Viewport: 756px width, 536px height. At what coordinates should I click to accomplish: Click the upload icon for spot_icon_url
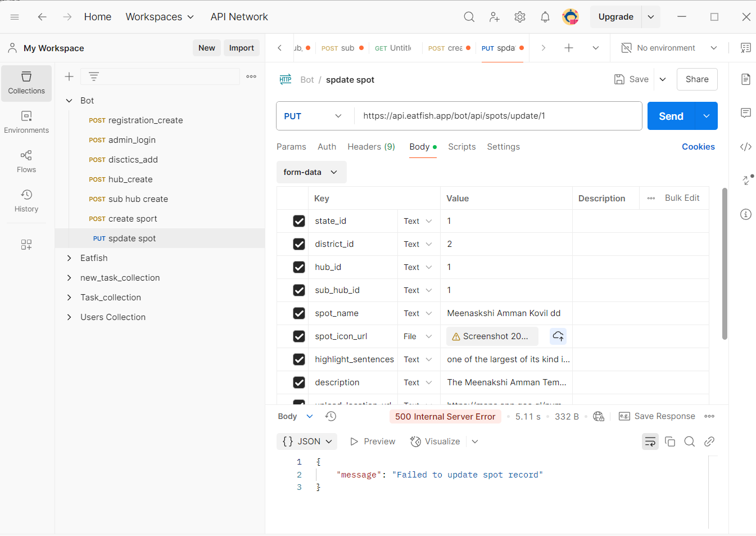[x=558, y=336]
